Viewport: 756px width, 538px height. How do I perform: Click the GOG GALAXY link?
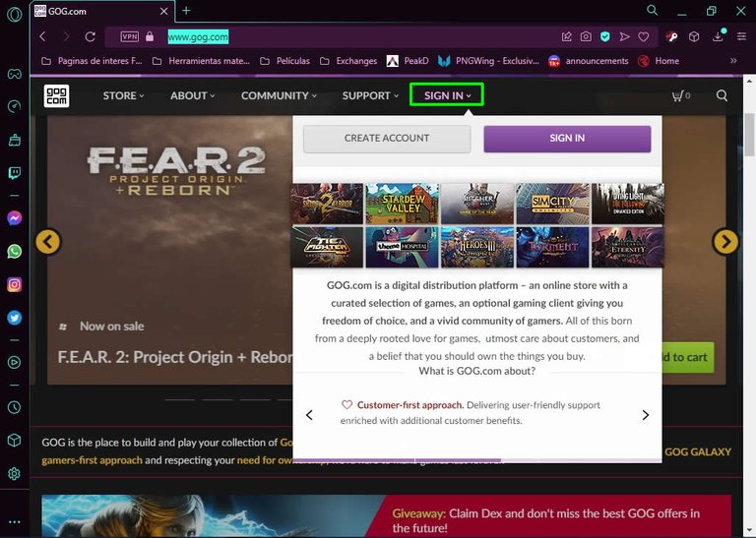click(x=698, y=451)
